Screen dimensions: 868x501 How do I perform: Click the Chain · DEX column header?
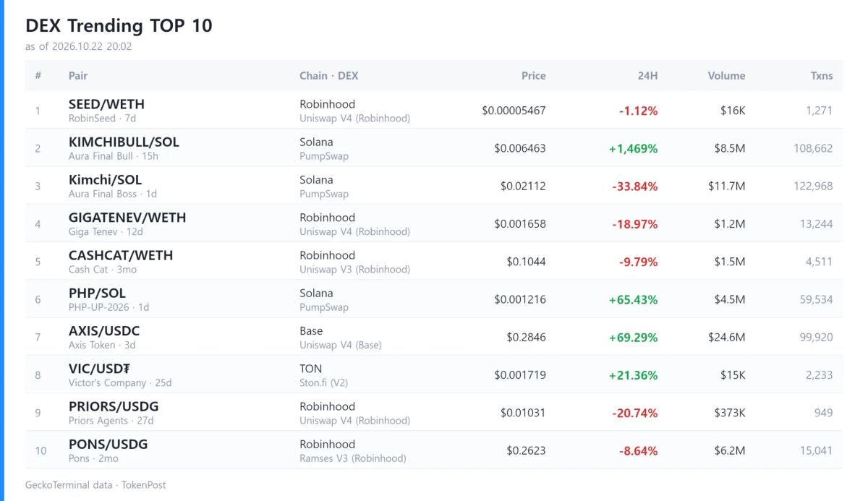click(x=329, y=75)
